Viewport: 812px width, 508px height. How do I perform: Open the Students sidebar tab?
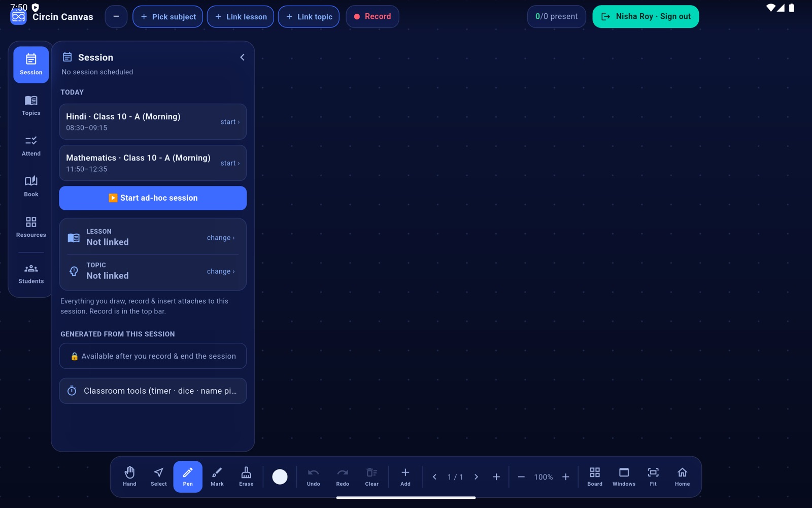pos(31,274)
